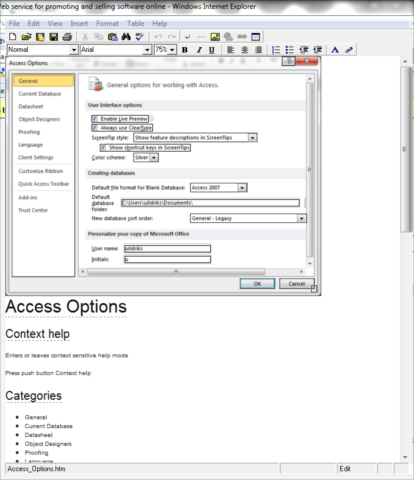Open the Arial font name dropdown

coord(147,50)
